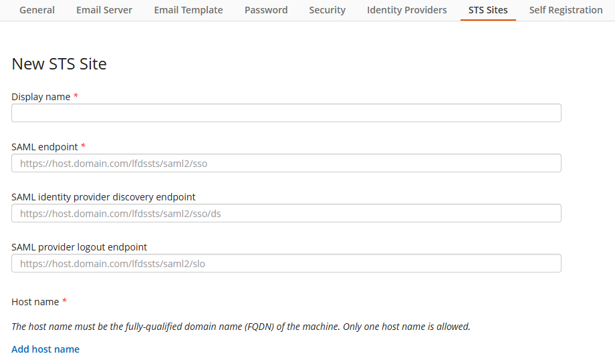Screen dimensions: 615x364
Task: Click the Add host name link
Action: click(x=45, y=349)
